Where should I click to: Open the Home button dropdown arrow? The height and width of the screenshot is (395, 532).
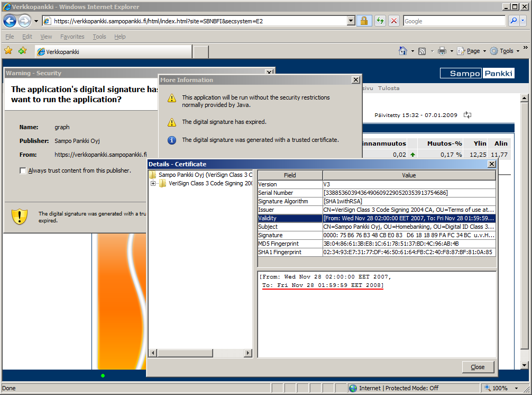(x=412, y=51)
